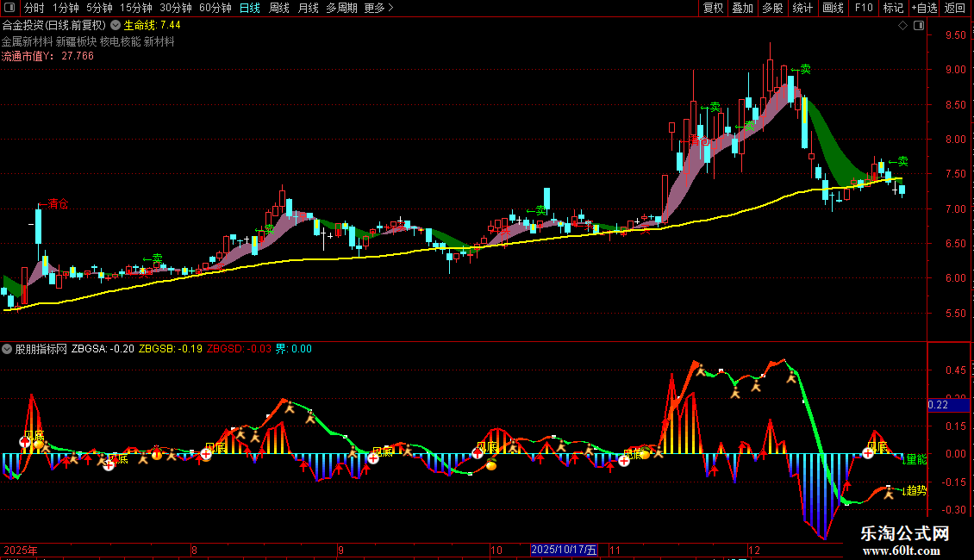Toggle the panel layout icon above price axis

[919, 26]
